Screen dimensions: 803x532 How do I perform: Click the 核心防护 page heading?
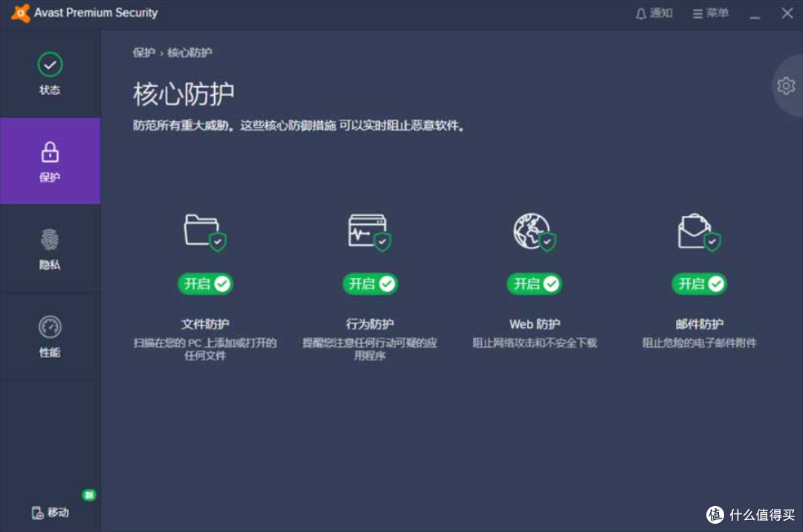tap(184, 94)
